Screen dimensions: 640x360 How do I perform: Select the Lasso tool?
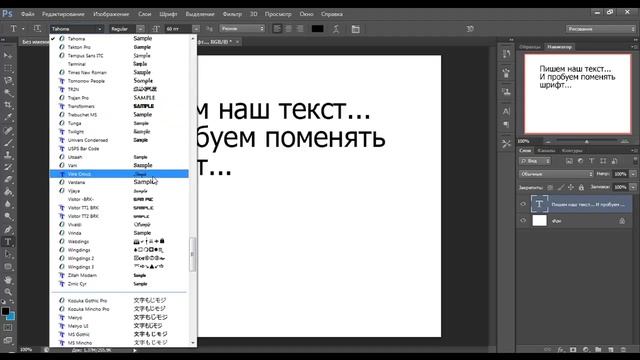[8, 80]
